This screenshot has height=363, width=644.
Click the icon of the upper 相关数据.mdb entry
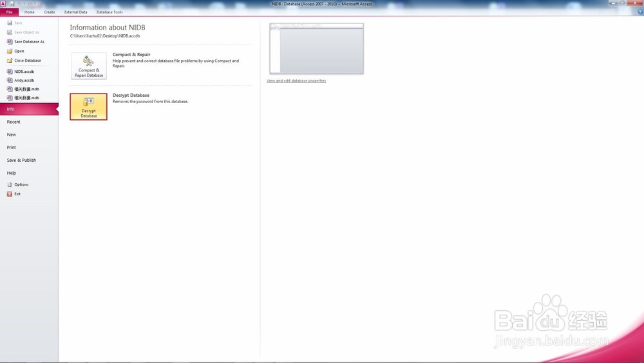point(10,89)
